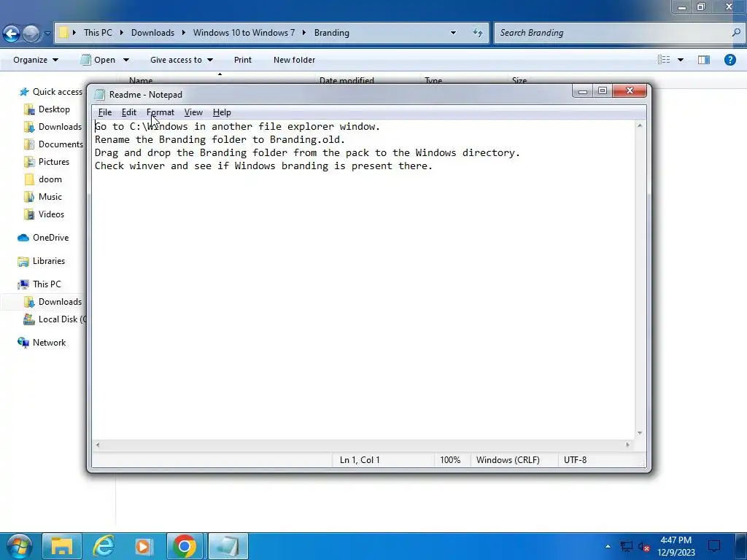Screen dimensions: 747x560
Task: Open the doom folder in navigation pane
Action: click(43, 179)
